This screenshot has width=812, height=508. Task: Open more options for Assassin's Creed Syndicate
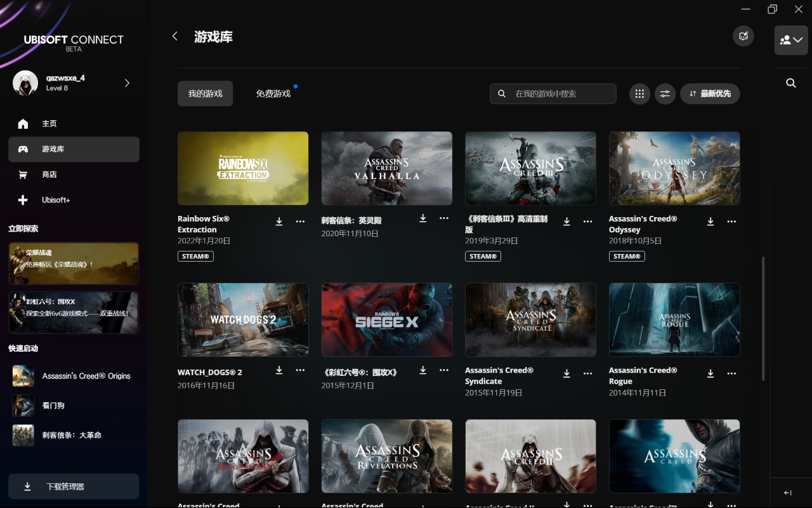pyautogui.click(x=588, y=373)
